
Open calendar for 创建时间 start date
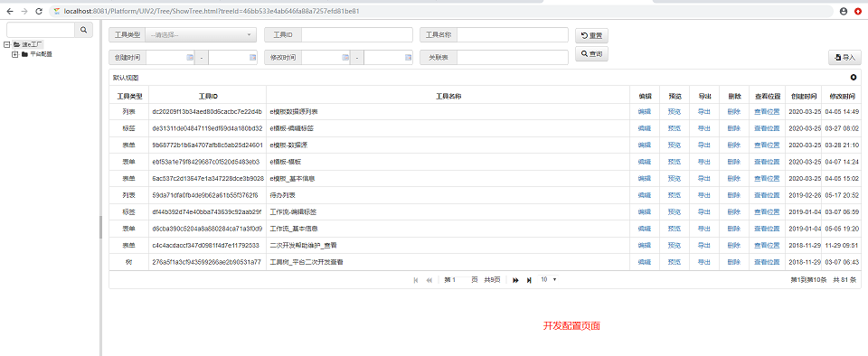190,58
